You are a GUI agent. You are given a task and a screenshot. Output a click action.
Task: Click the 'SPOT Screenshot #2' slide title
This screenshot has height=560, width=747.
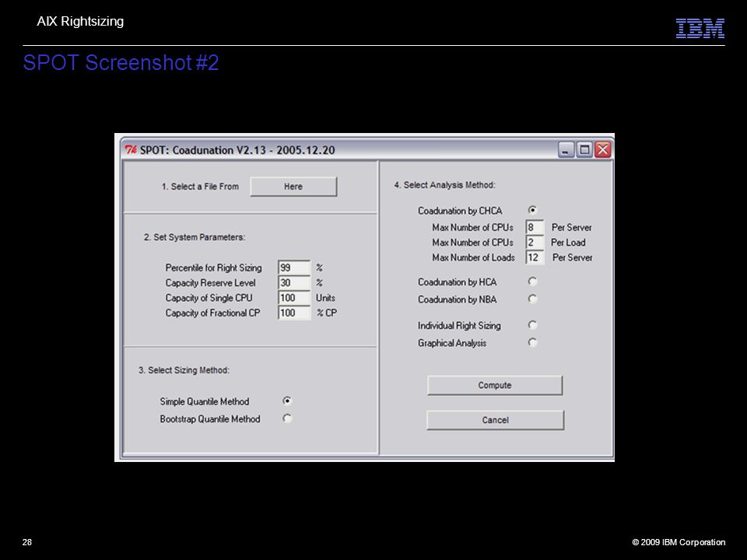[121, 63]
